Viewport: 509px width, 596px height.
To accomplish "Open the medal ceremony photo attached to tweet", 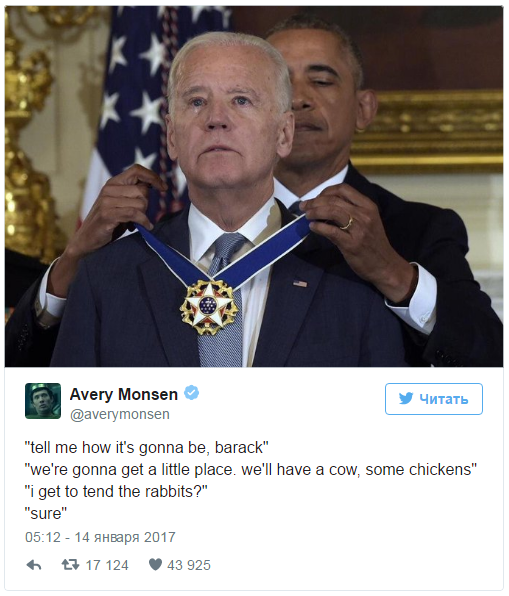I will pyautogui.click(x=254, y=186).
